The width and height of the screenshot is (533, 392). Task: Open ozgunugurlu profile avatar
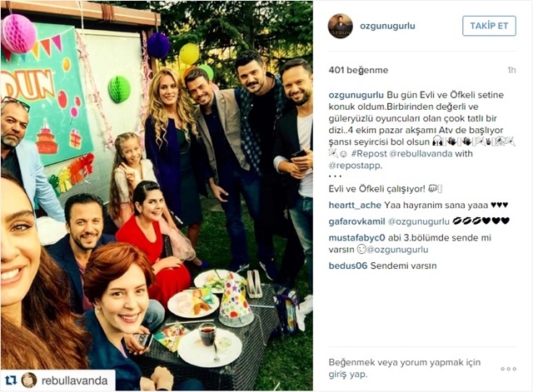click(x=341, y=26)
